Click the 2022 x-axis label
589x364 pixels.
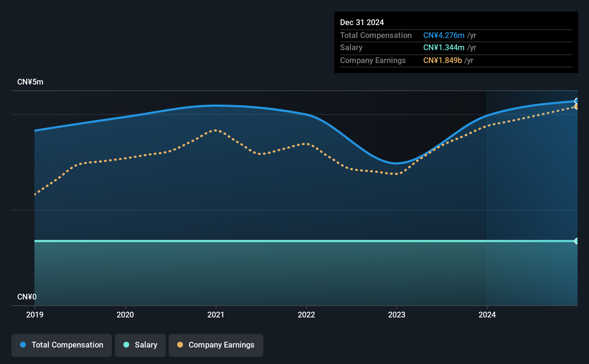point(306,315)
